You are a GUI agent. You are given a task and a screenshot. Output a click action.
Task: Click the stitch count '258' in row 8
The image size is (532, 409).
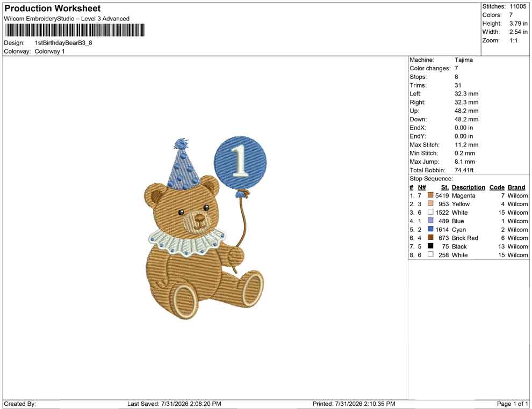444,255
